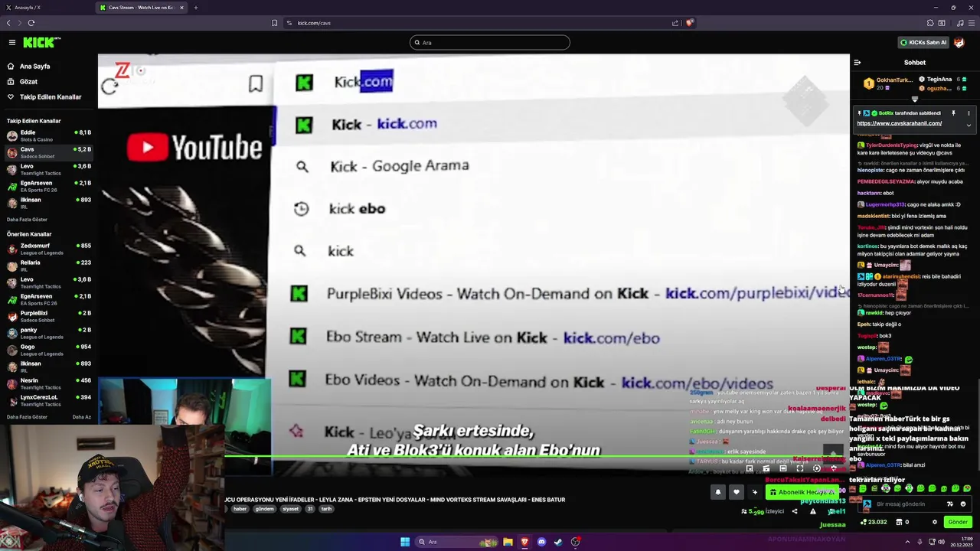Viewport: 980px width, 551px height.
Task: Open Zedxsmurf recommended channel
Action: coord(49,249)
